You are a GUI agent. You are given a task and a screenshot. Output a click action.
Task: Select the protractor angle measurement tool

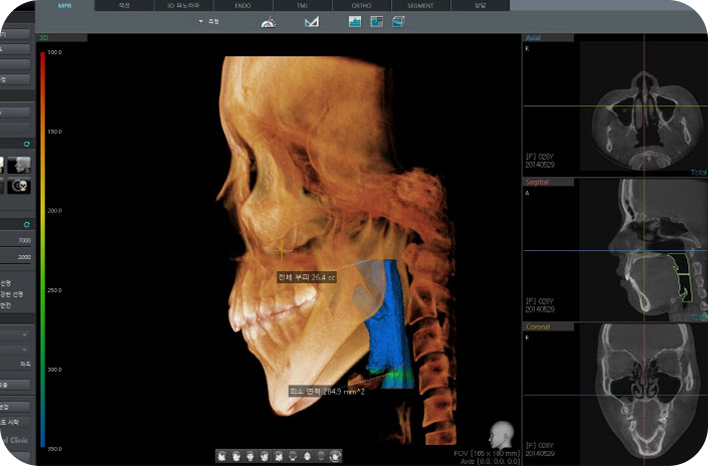click(269, 22)
